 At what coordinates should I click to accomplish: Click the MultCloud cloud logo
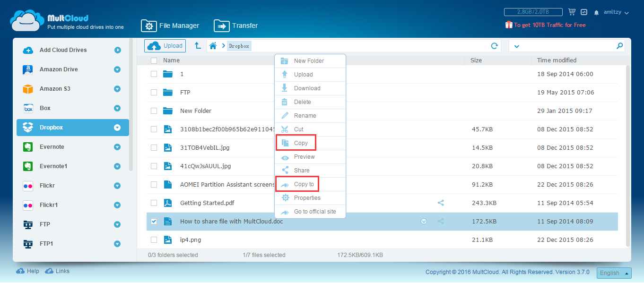[x=27, y=21]
